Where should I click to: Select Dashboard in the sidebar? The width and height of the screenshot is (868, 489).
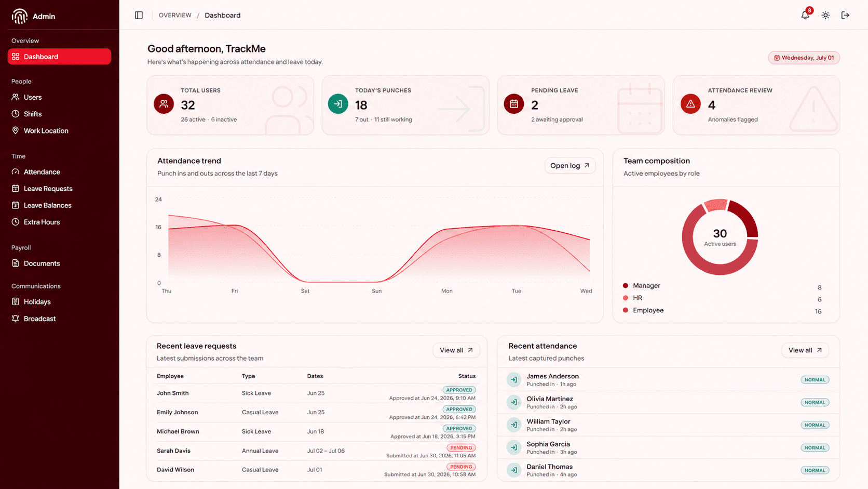[59, 57]
